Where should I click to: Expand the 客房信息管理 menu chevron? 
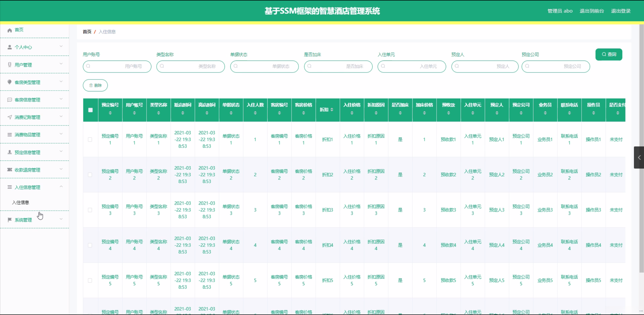61,99
